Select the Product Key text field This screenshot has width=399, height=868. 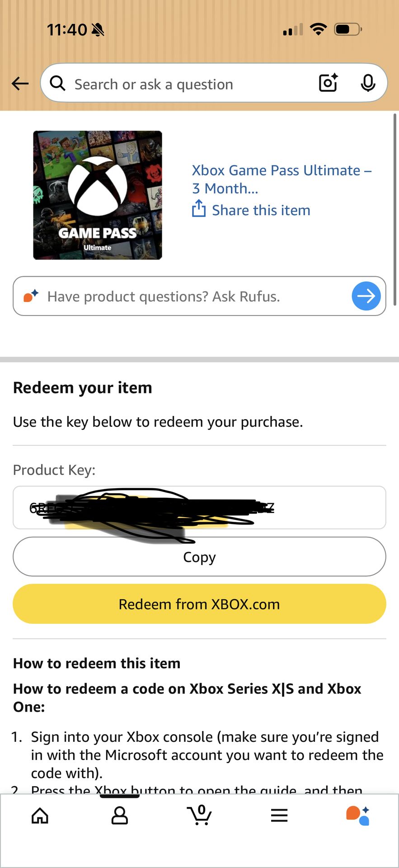click(x=199, y=508)
